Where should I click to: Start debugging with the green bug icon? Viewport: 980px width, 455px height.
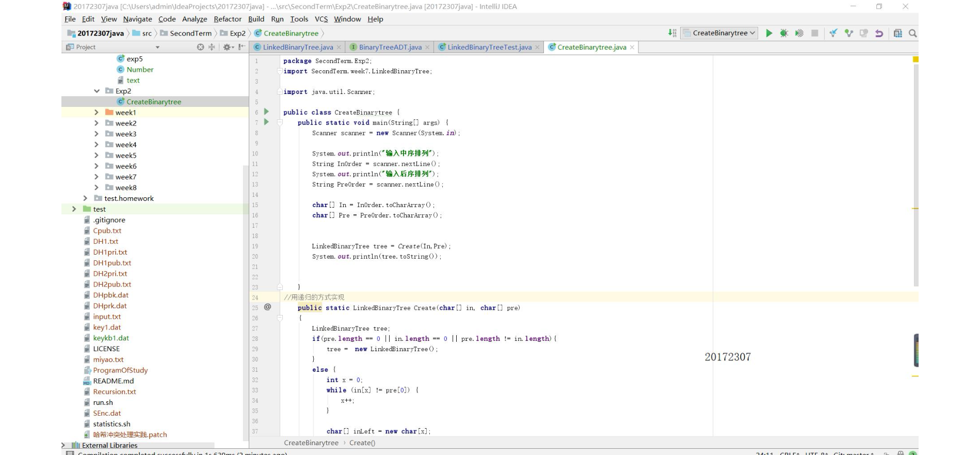pyautogui.click(x=784, y=33)
